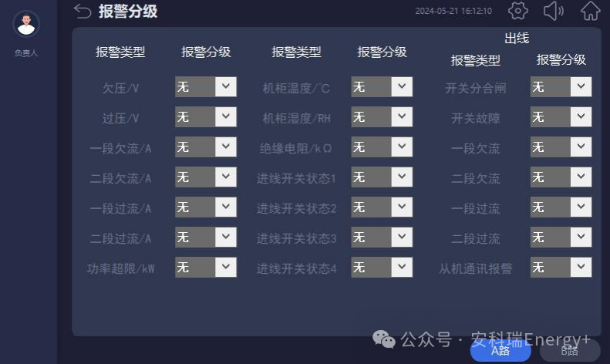610x364 pixels.
Task: Click the user avatar icon
Action: click(x=26, y=24)
